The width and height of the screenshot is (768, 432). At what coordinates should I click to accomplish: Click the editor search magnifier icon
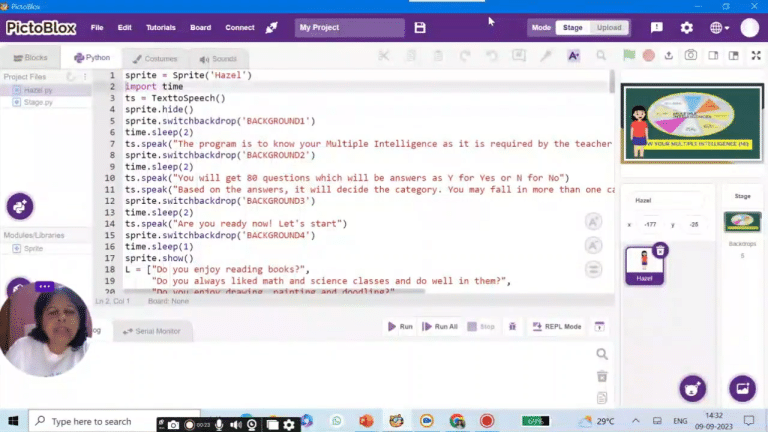point(601,56)
